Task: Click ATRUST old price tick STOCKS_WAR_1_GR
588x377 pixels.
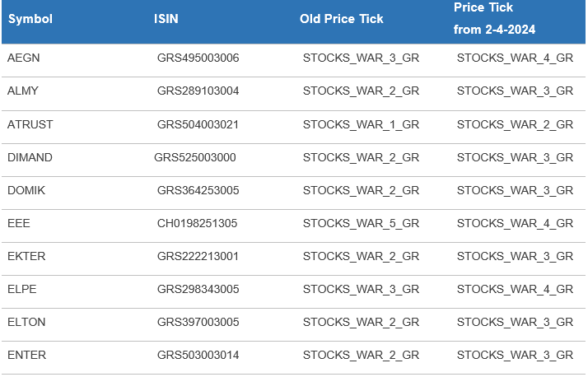Action: [x=361, y=124]
